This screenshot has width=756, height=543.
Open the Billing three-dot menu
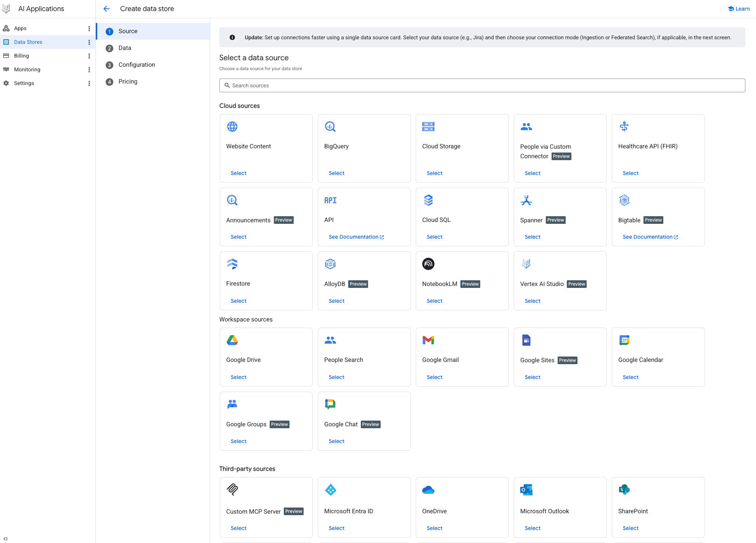[x=89, y=56]
